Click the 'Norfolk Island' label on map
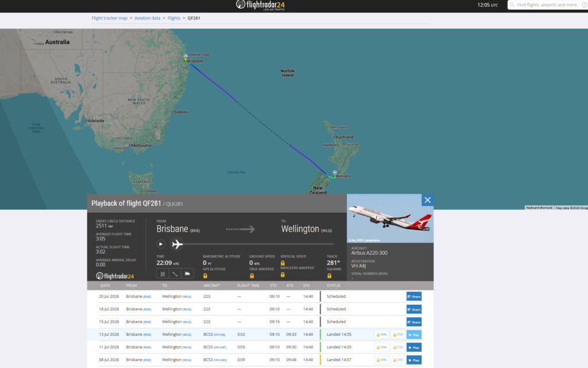588x368 pixels. click(x=288, y=73)
